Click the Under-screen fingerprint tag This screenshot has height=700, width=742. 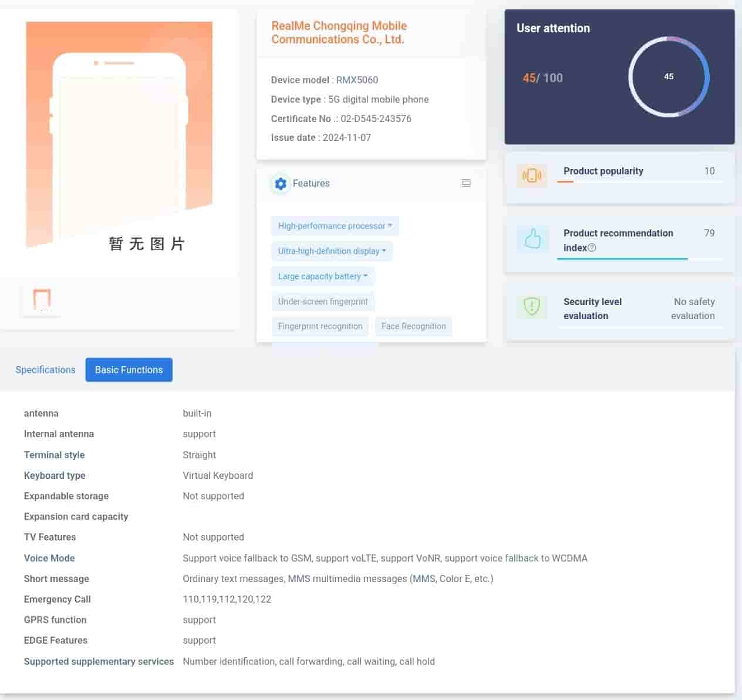click(322, 302)
